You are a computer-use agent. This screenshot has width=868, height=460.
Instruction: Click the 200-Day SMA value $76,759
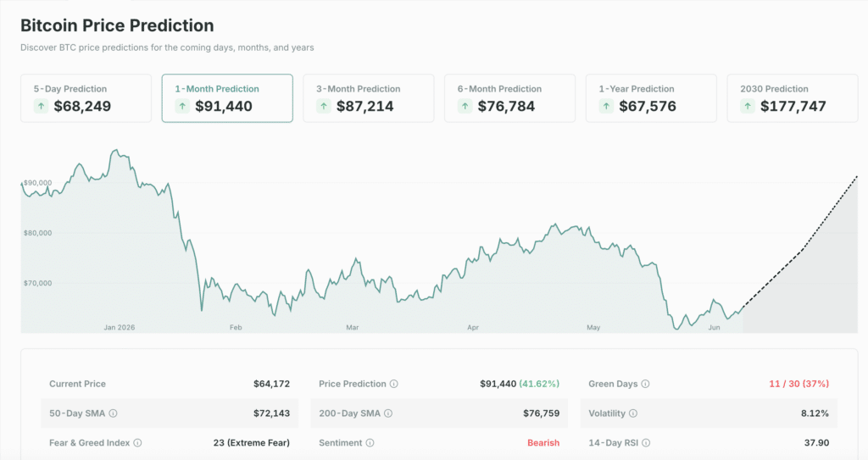tap(542, 413)
